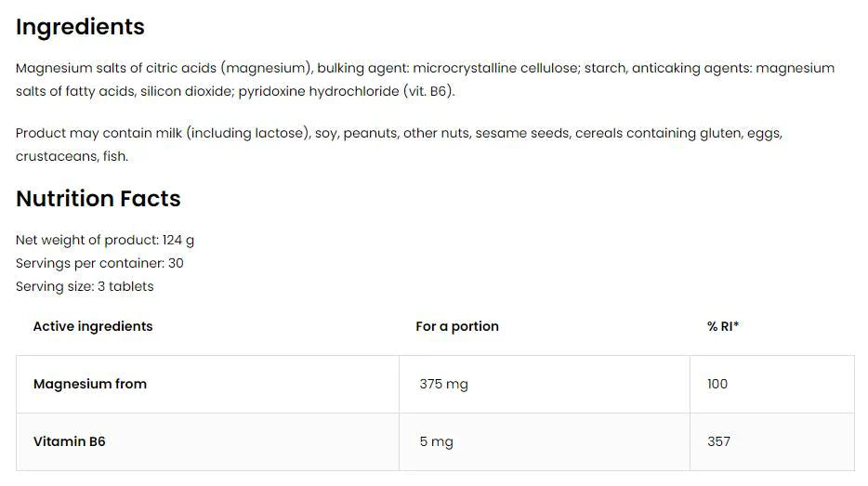Click the 'Serving size: 3 tablets' line
The width and height of the screenshot is (868, 486).
pyautogui.click(x=85, y=286)
